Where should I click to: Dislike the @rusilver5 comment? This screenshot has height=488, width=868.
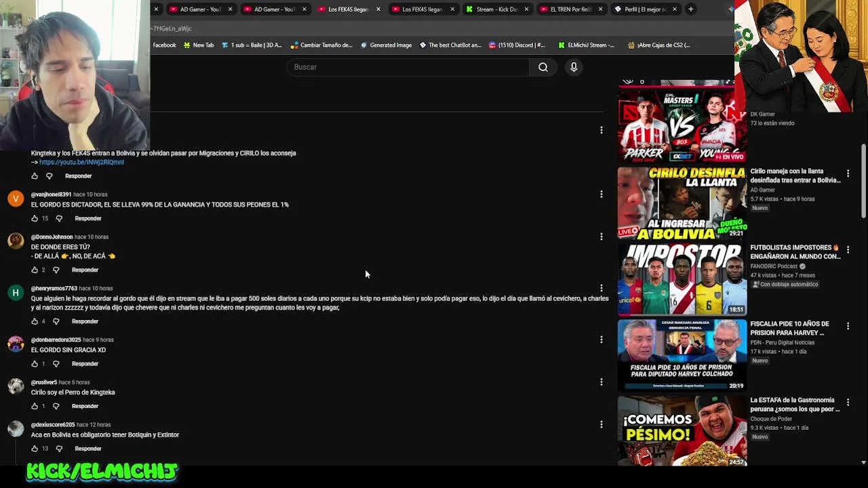pyautogui.click(x=56, y=406)
